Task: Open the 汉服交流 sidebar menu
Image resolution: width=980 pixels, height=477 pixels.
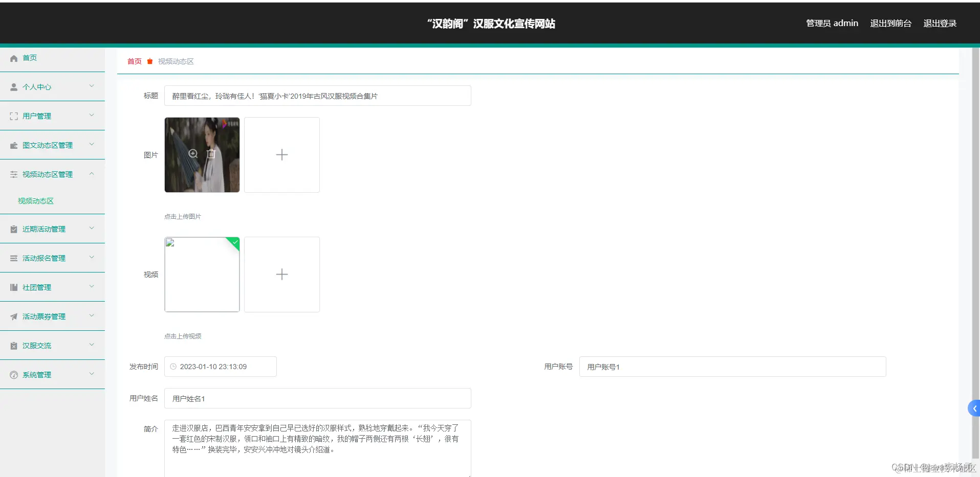Action: 52,346
